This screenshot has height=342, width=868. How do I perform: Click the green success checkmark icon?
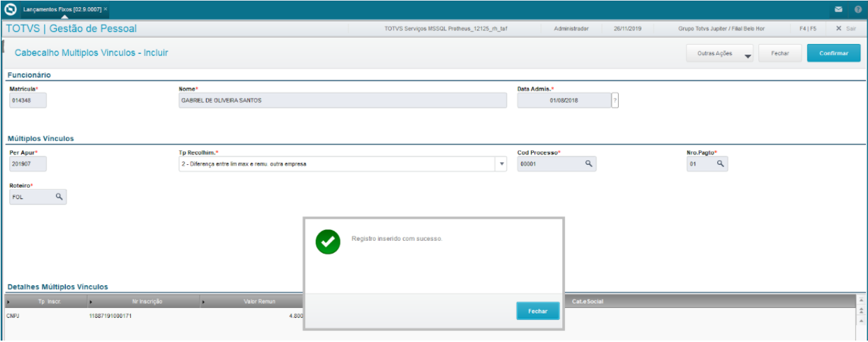point(327,241)
